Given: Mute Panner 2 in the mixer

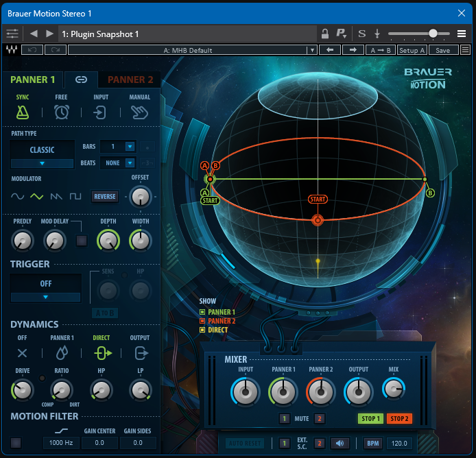Looking at the screenshot, I should [x=320, y=418].
